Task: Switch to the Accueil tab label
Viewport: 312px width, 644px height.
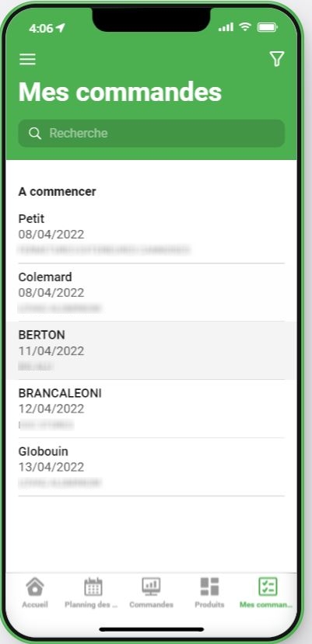Action: pyautogui.click(x=35, y=604)
